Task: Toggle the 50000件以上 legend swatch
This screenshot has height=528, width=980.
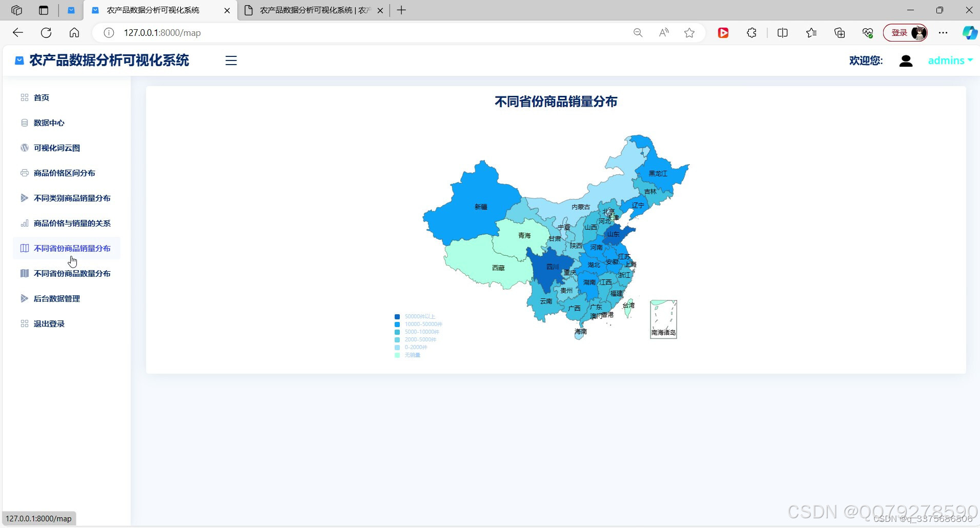Action: click(x=397, y=317)
